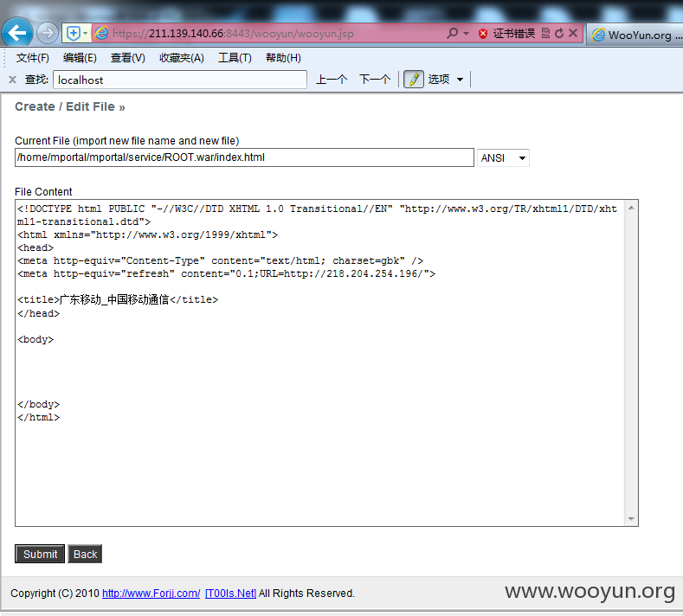Click the </html> closing tag line
This screenshot has width=683, height=616.
pyautogui.click(x=38, y=417)
